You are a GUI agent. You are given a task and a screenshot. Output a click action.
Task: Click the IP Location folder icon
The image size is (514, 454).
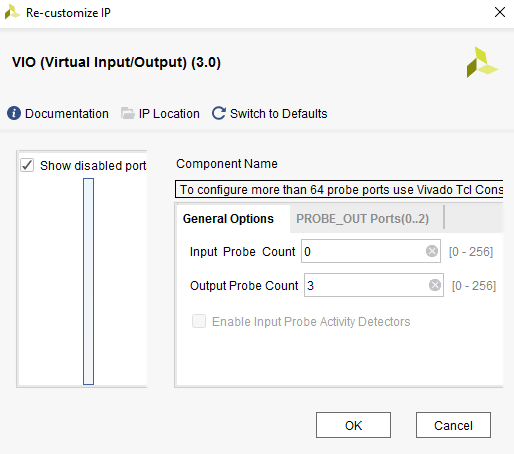click(127, 113)
